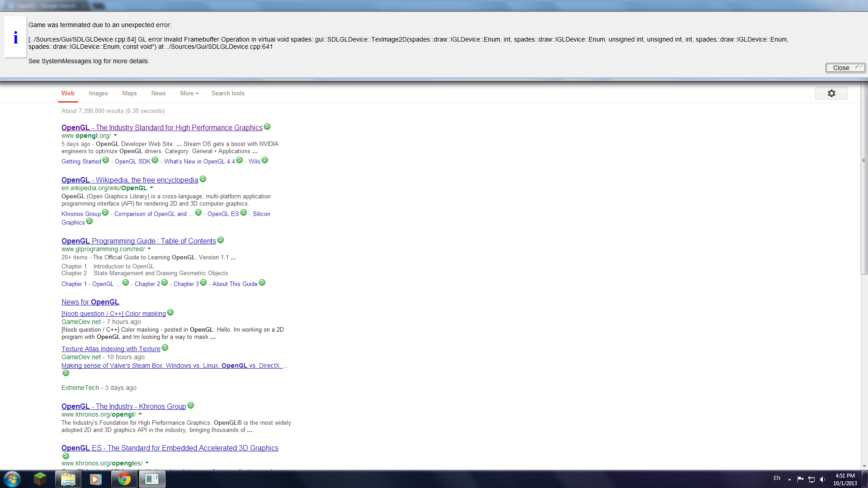Click the Minecraft block taskbar icon
868x488 pixels.
[40, 479]
